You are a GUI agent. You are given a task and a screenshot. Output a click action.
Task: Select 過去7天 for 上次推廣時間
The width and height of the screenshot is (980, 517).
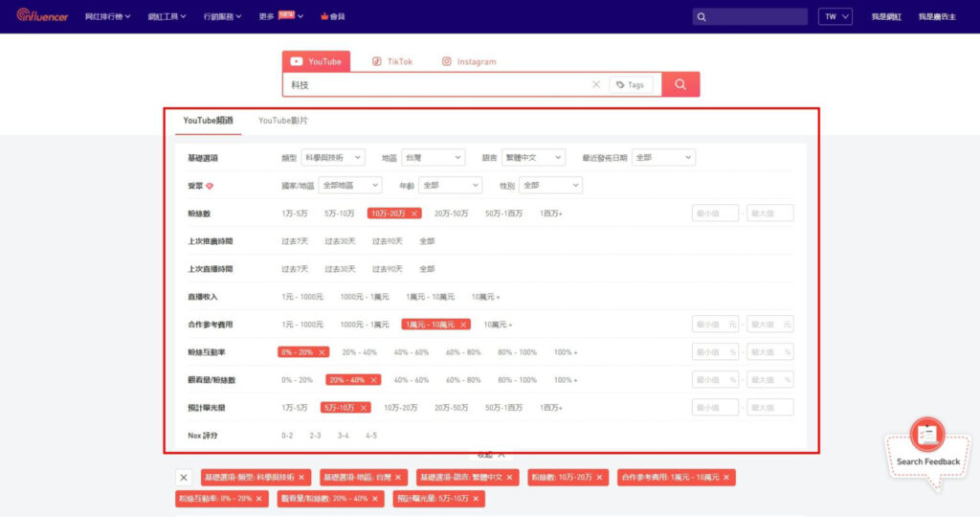pos(295,241)
